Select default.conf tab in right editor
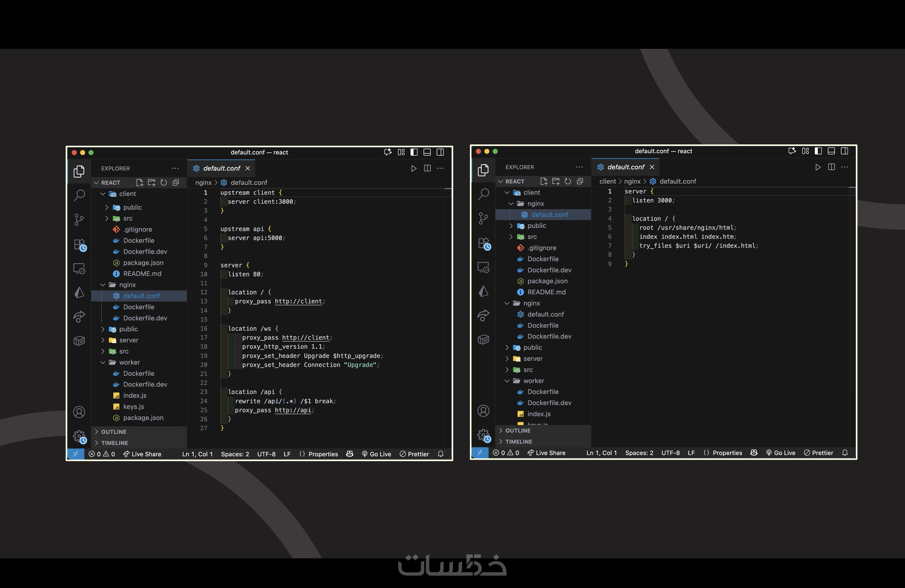 tap(625, 167)
